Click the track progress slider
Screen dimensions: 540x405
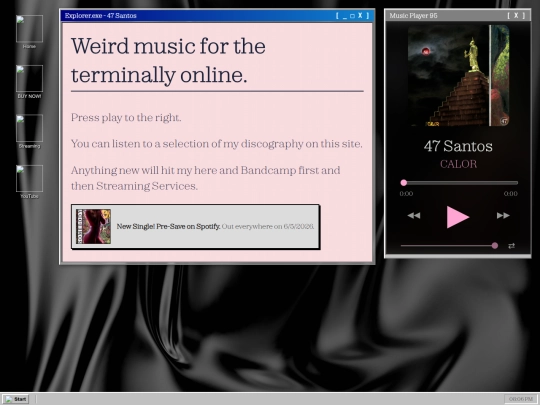(459, 183)
